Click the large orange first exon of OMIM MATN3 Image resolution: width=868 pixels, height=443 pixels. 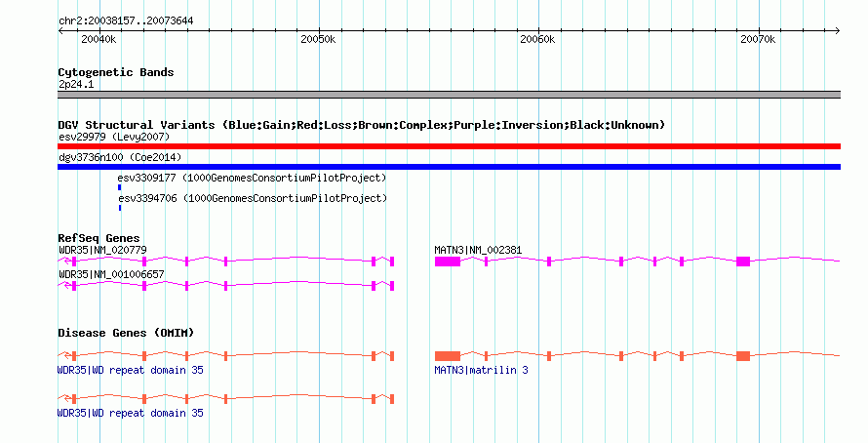(448, 356)
